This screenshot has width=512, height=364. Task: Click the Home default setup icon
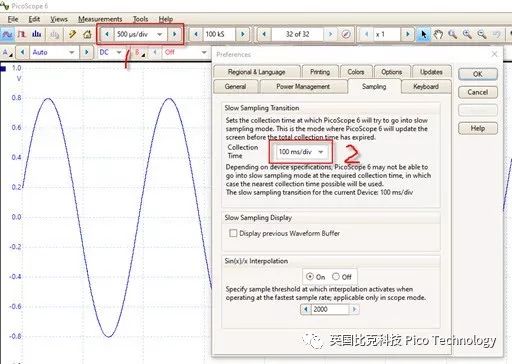87,34
